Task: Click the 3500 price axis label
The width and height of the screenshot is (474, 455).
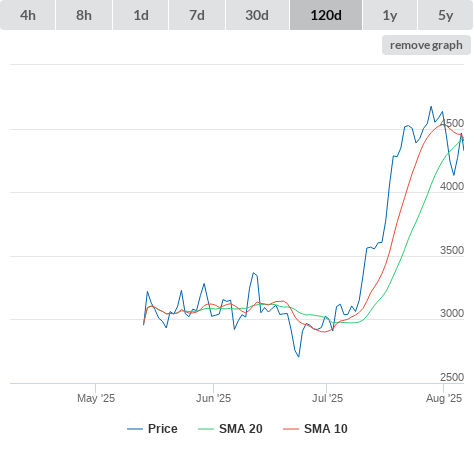Action: tap(452, 250)
